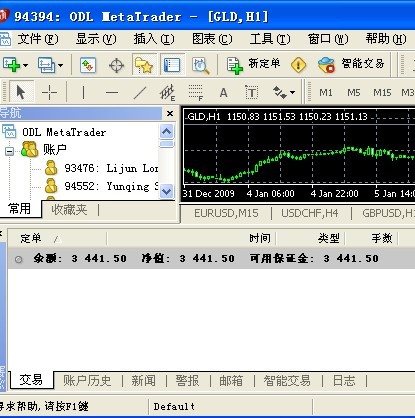Open the 图表(C) menu
Screen dimensions: 415x418
[x=212, y=39]
